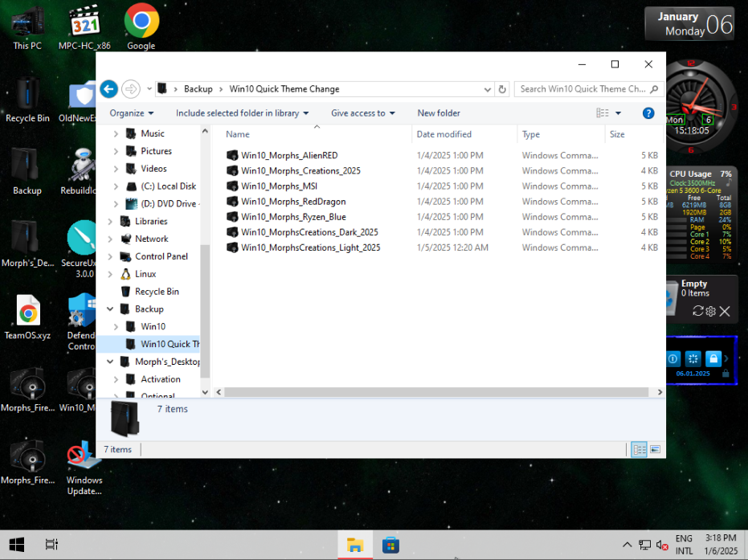The width and height of the screenshot is (748, 560).
Task: Select Recycle Bin in navigation pane
Action: click(x=157, y=292)
